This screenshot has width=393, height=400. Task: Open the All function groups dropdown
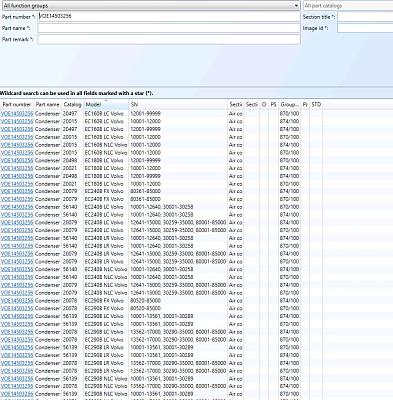[150, 5]
